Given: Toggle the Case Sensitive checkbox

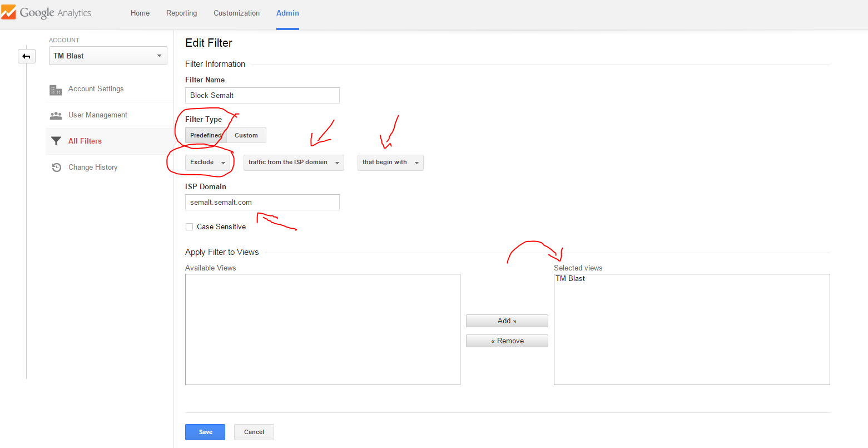Looking at the screenshot, I should (189, 227).
